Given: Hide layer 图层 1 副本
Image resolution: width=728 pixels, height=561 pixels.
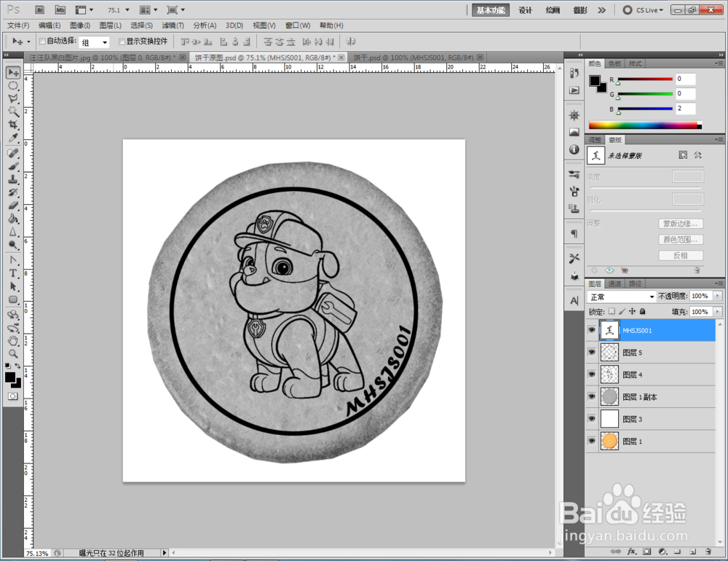Looking at the screenshot, I should tap(591, 396).
